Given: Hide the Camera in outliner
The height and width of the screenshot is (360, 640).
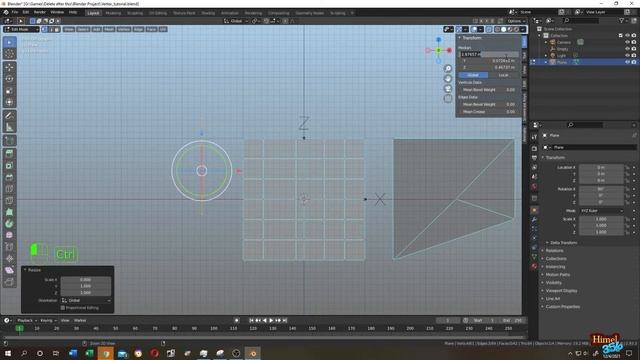Looking at the screenshot, I should (x=627, y=42).
